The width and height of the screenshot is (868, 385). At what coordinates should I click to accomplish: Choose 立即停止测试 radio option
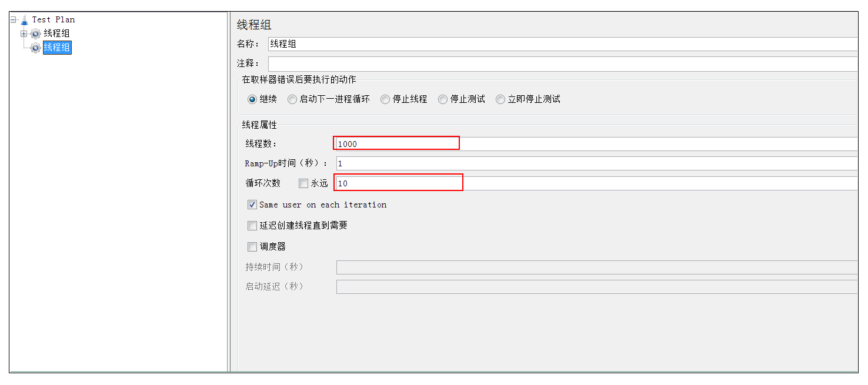pos(528,99)
